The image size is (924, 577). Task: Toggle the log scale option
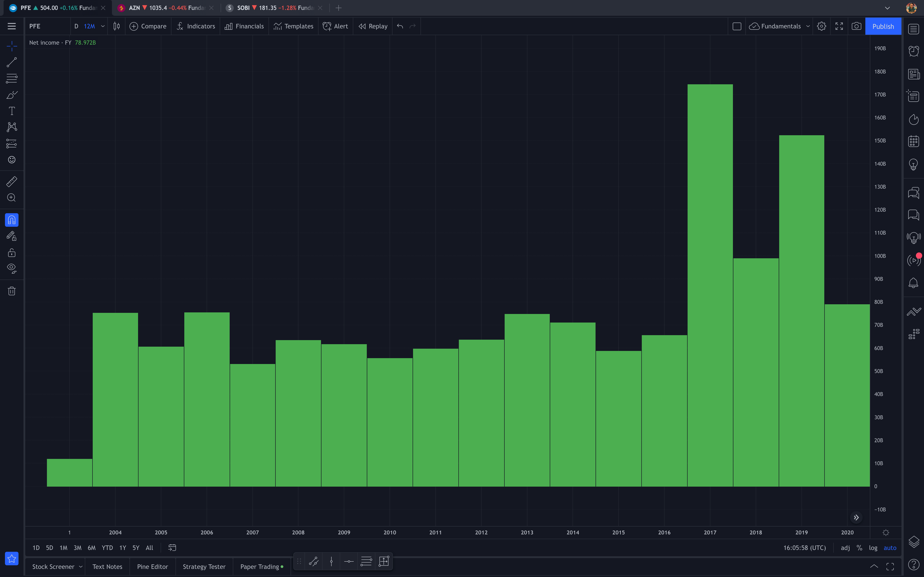(873, 548)
